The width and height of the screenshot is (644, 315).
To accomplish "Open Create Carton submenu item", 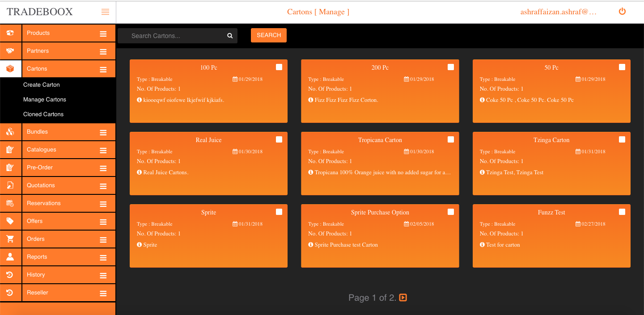I will [42, 85].
